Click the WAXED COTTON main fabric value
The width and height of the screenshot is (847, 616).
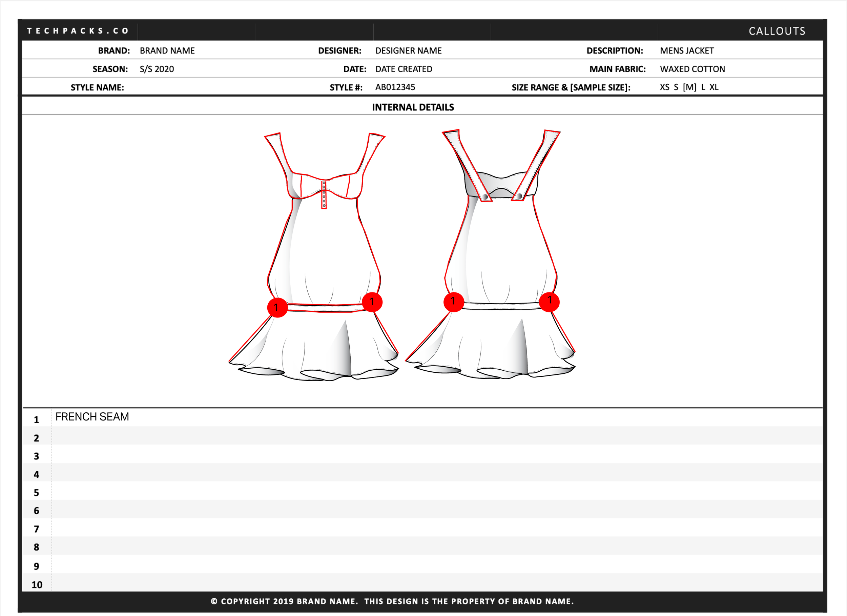click(692, 69)
